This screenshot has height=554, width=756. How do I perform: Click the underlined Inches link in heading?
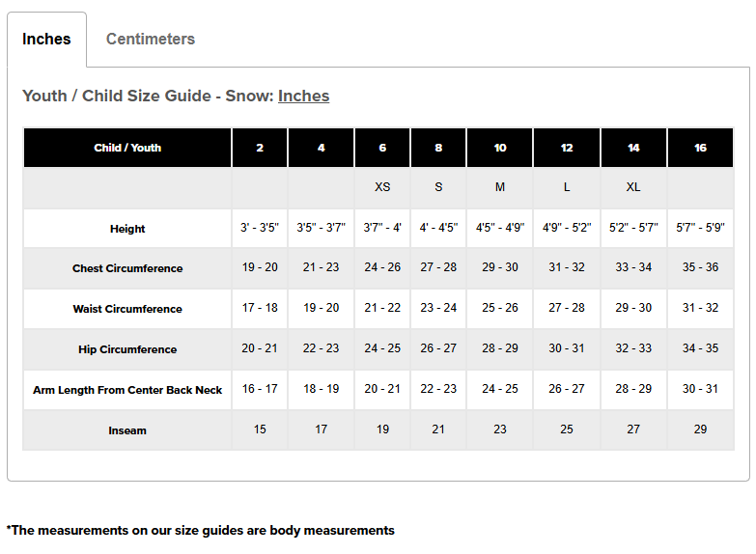point(304,96)
